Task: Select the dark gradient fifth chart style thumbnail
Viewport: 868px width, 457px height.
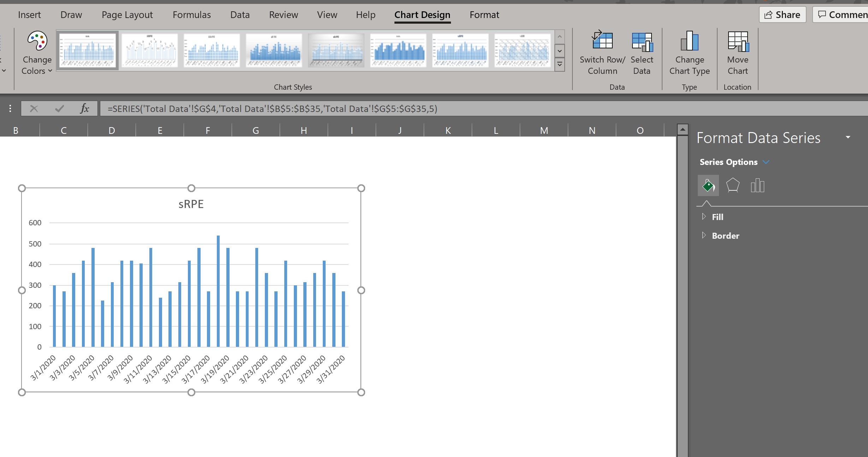Action: point(336,50)
